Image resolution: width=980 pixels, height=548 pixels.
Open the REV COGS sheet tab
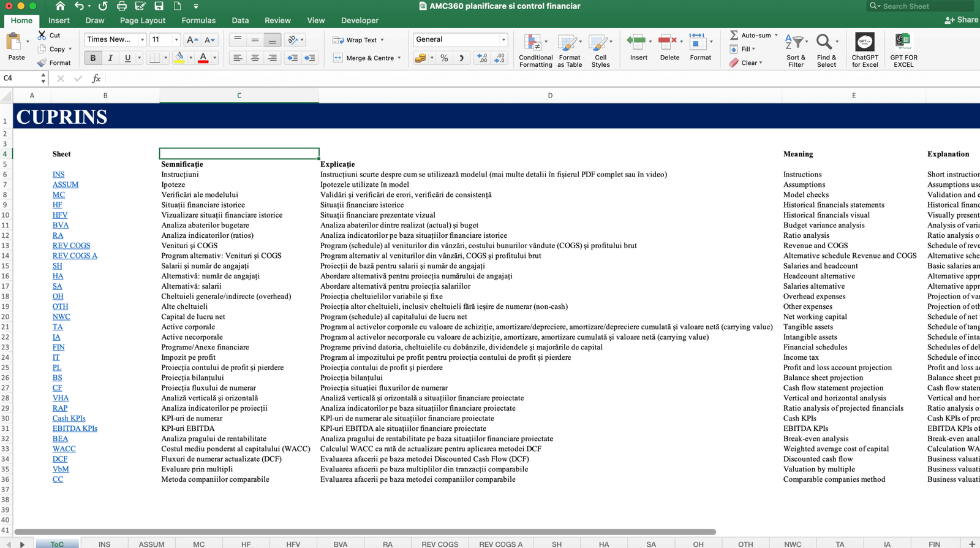click(x=439, y=544)
